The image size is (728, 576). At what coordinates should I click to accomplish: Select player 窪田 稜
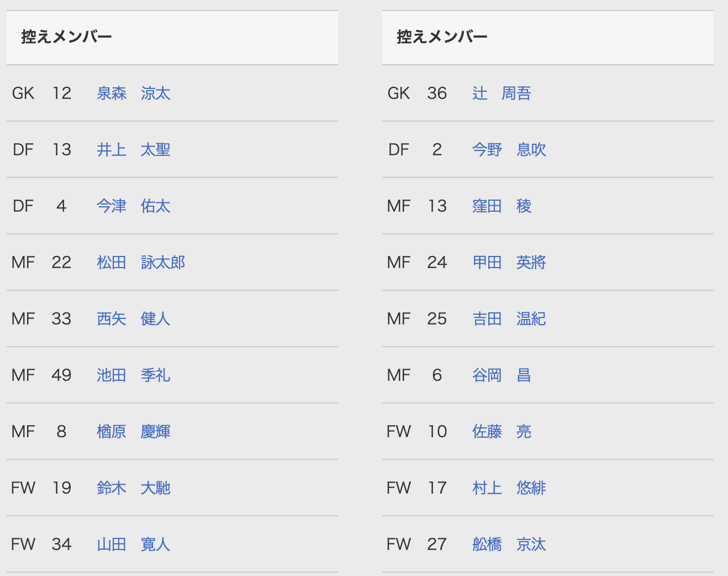point(502,206)
